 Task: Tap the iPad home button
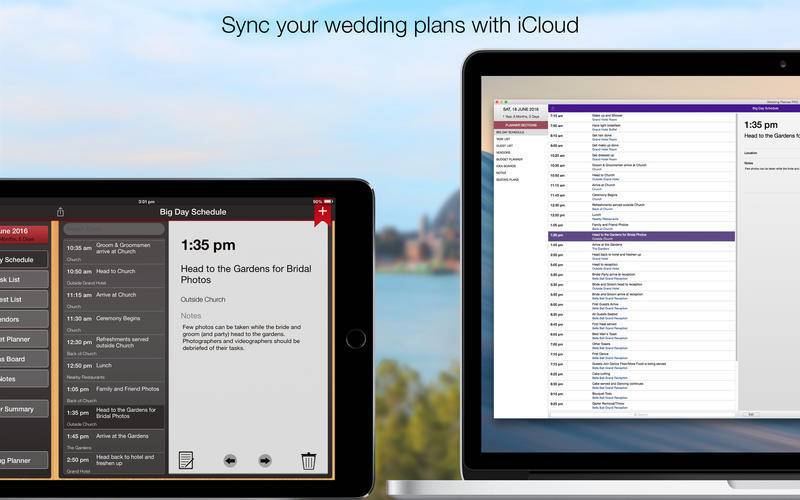pos(356,339)
